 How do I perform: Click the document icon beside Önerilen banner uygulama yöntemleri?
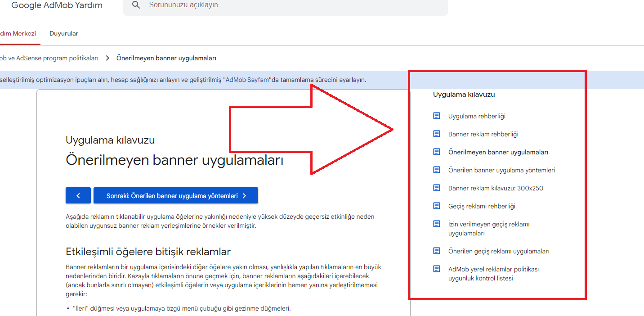point(436,170)
